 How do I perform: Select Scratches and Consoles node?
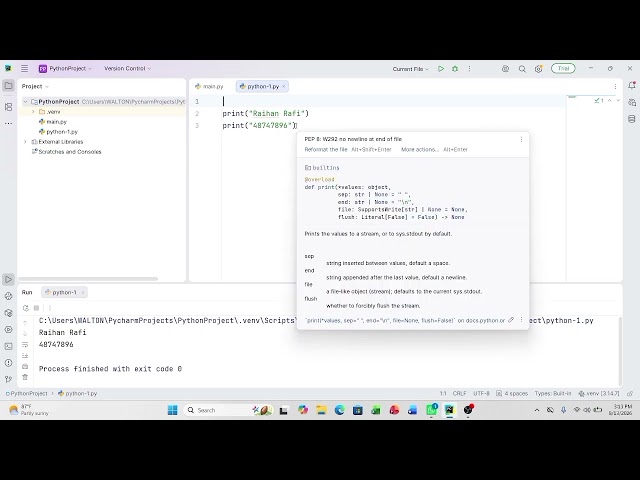point(67,152)
